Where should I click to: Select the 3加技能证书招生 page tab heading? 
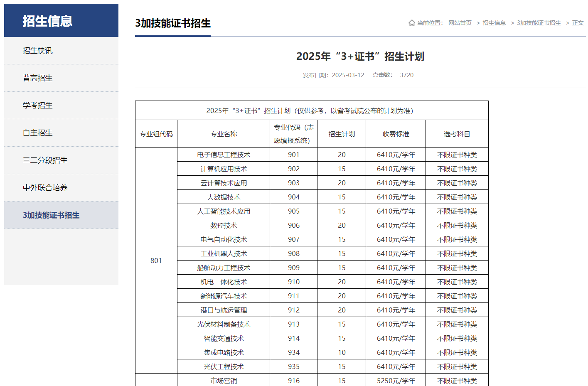172,24
